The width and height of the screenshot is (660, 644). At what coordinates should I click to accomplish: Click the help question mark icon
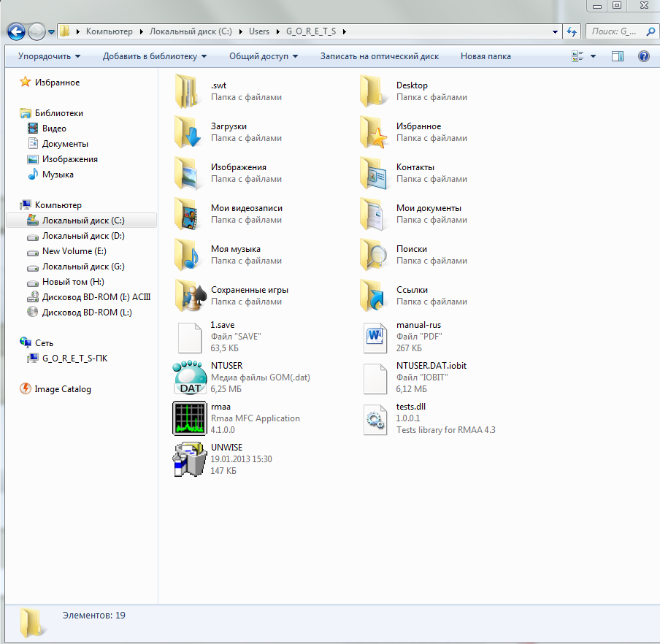click(x=643, y=56)
